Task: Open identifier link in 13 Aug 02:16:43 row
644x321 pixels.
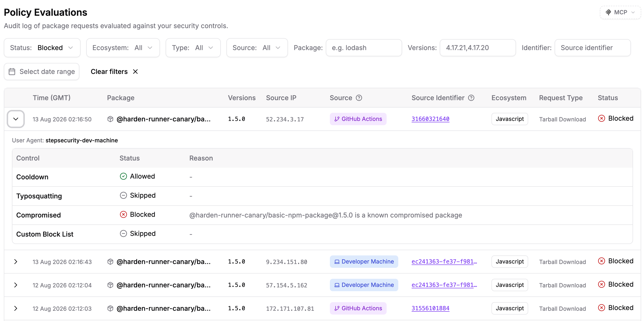Action: (x=444, y=261)
